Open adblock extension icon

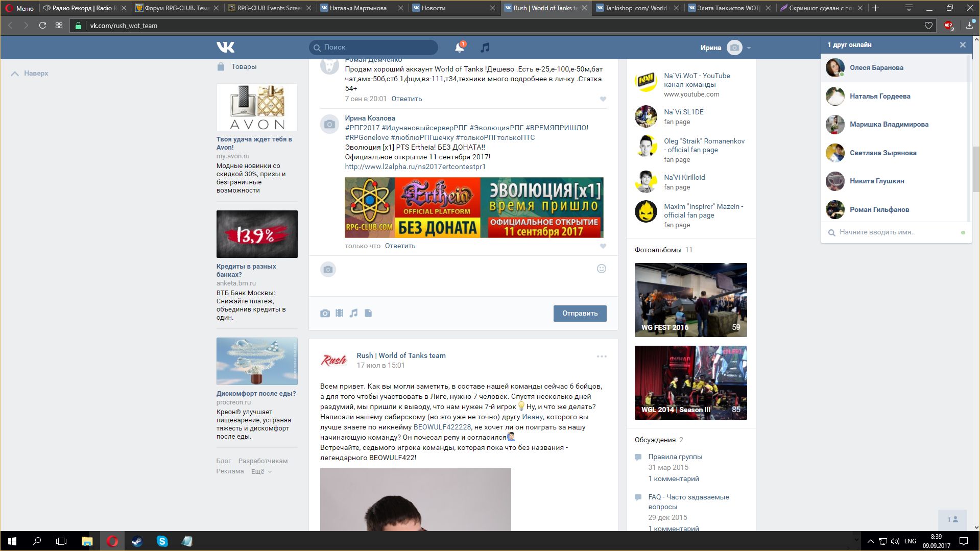pyautogui.click(x=949, y=26)
